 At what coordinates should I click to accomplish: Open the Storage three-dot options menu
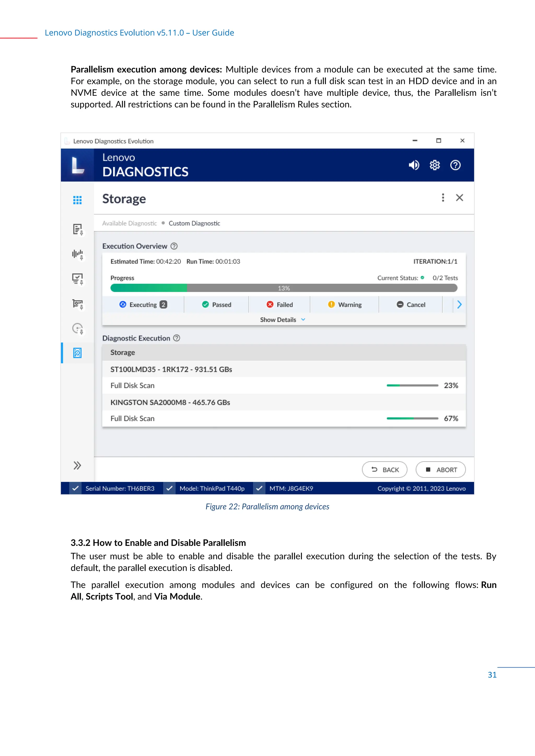(x=443, y=198)
